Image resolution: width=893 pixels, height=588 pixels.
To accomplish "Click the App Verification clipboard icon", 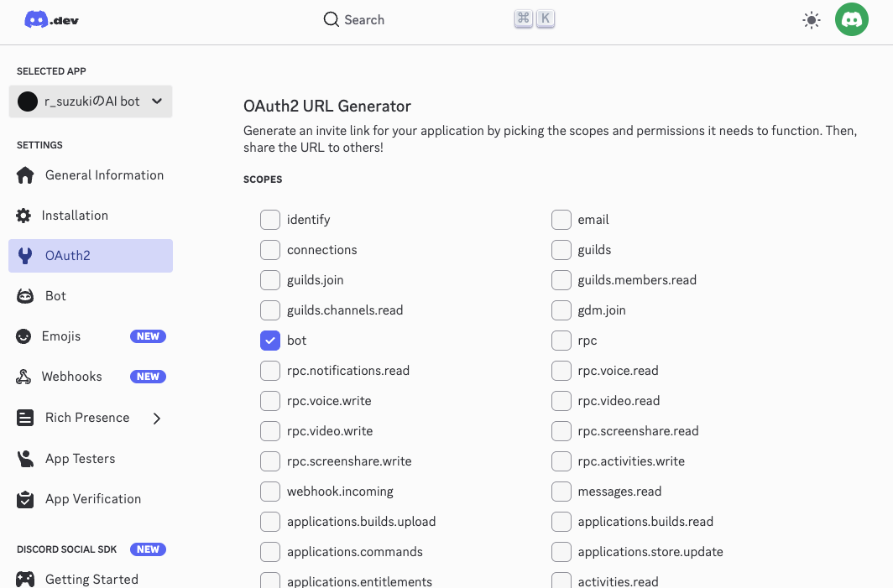I will click(x=25, y=499).
